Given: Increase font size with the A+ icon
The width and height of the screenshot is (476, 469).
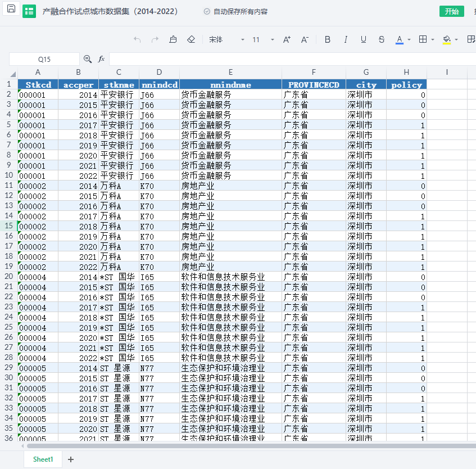Looking at the screenshot, I should 287,39.
